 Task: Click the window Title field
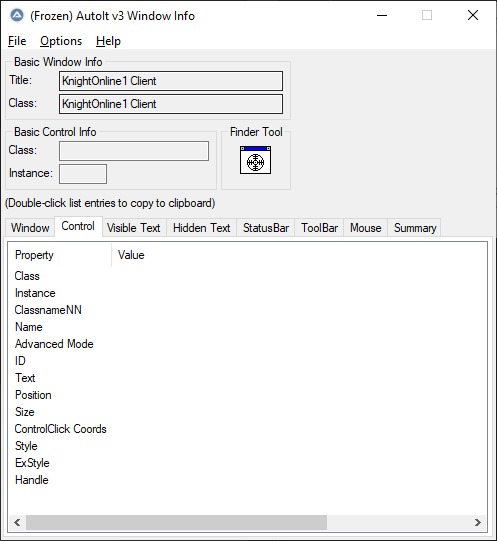coord(171,81)
